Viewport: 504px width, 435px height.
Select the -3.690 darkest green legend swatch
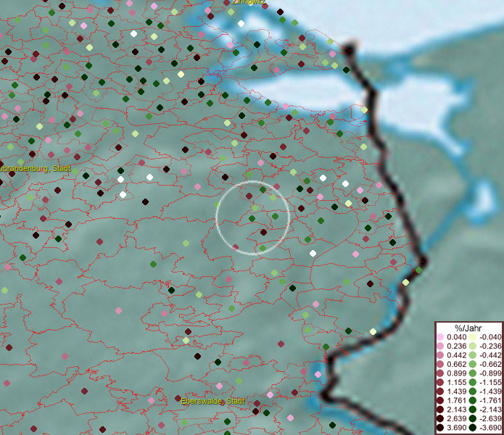[x=472, y=428]
